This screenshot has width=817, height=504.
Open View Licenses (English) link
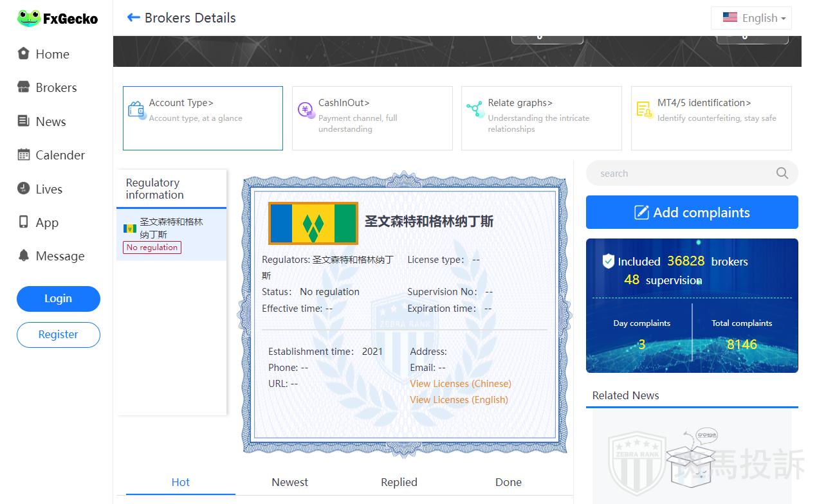point(459,400)
